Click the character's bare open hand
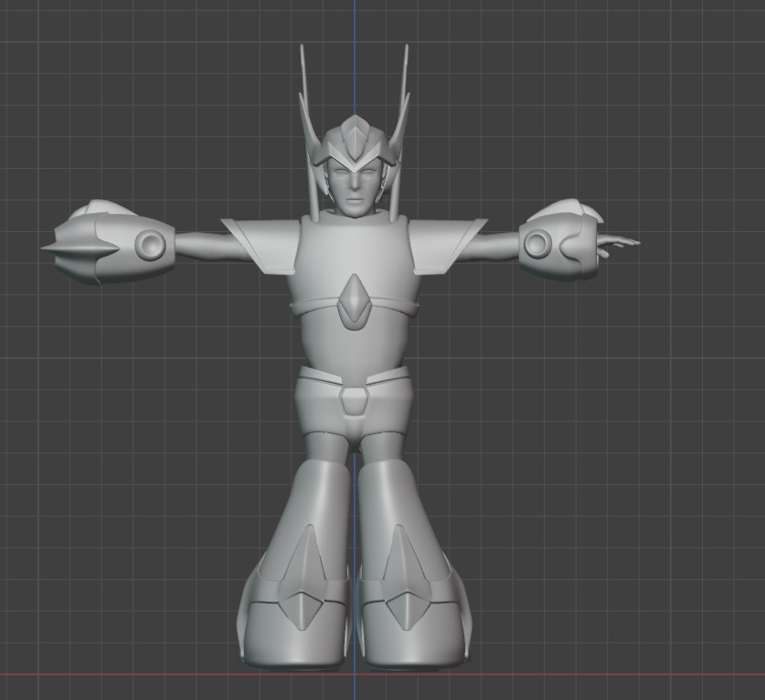This screenshot has height=700, width=765. pos(618,246)
